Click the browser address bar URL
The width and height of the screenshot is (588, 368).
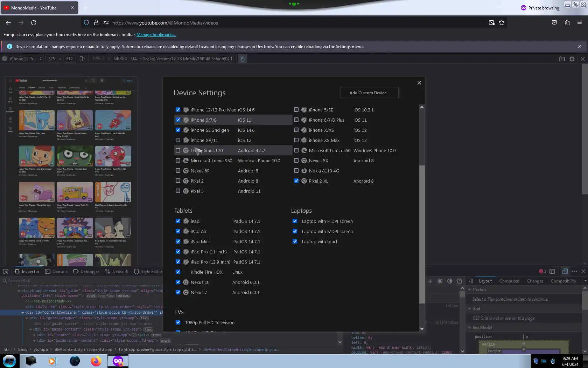165,23
